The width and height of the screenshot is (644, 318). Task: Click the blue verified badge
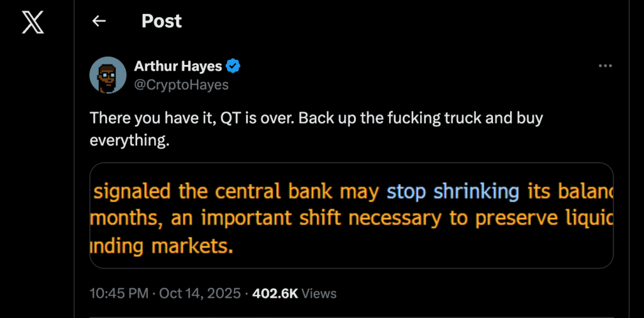pyautogui.click(x=233, y=66)
